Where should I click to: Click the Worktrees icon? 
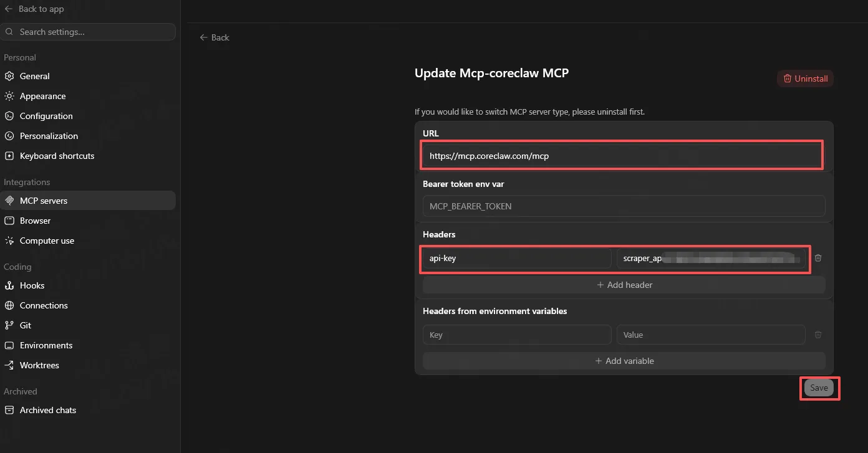pos(9,365)
